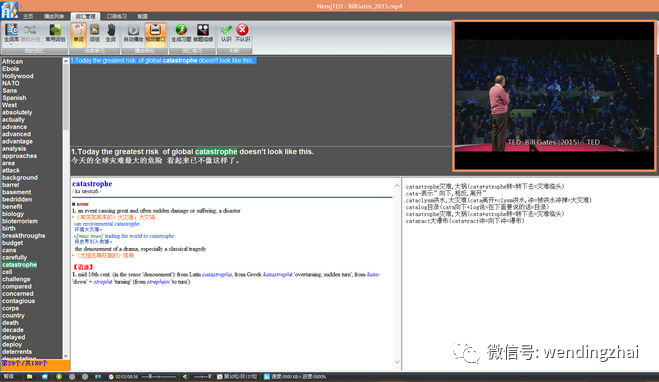Click the highlighted word catastrophe in subtitle
Image resolution: width=659 pixels, height=382 pixels.
tap(216, 152)
